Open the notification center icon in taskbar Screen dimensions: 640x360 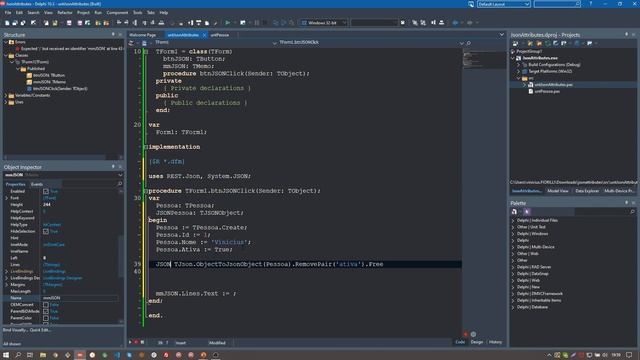[x=629, y=355]
